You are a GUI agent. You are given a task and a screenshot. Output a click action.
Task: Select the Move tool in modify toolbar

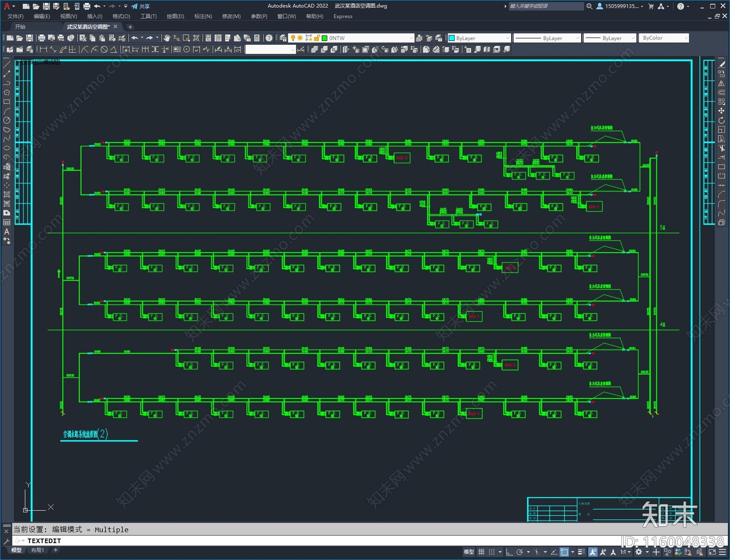tap(721, 111)
